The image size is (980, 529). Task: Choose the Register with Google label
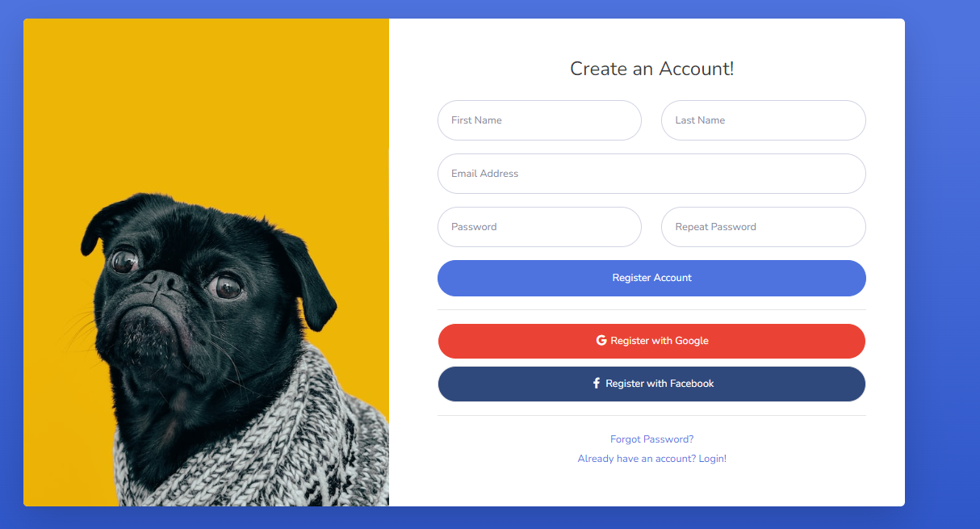(x=660, y=341)
